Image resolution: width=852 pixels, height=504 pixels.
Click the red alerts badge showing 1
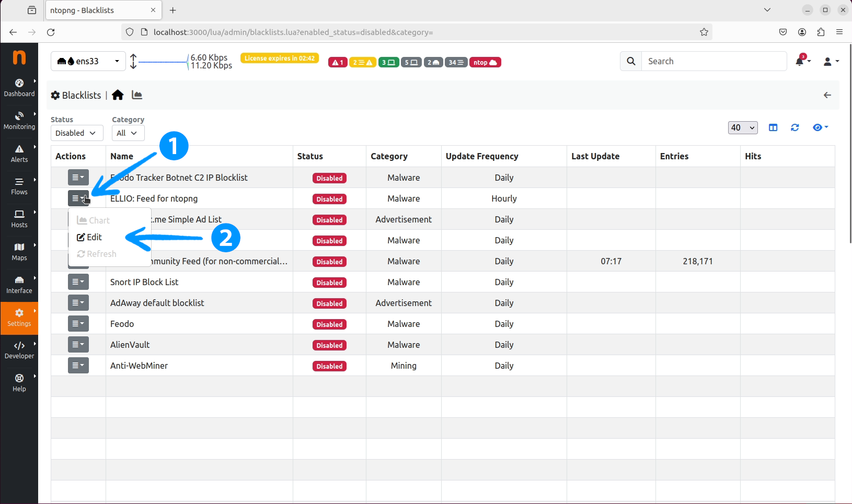pyautogui.click(x=338, y=63)
